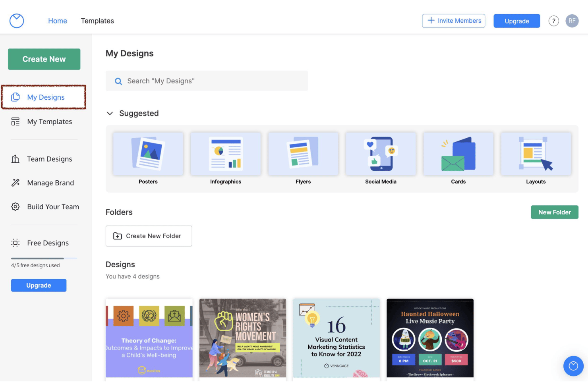Select the Layouts category icon
This screenshot has height=392, width=588.
click(536, 154)
